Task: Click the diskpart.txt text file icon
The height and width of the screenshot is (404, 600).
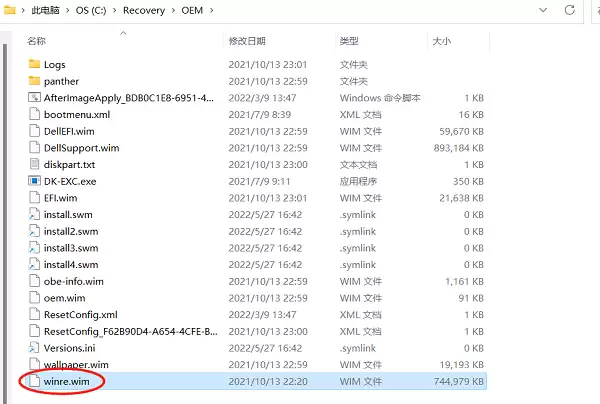Action: click(x=34, y=164)
